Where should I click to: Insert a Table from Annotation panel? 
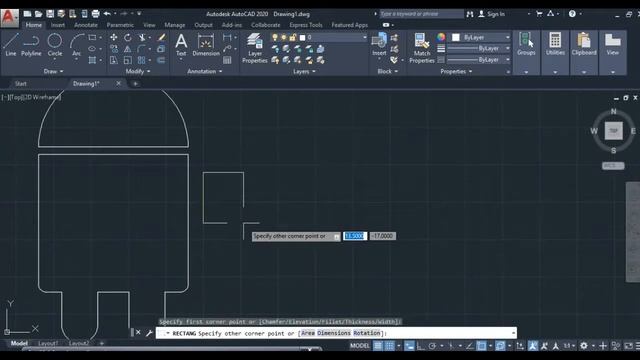pos(227,60)
